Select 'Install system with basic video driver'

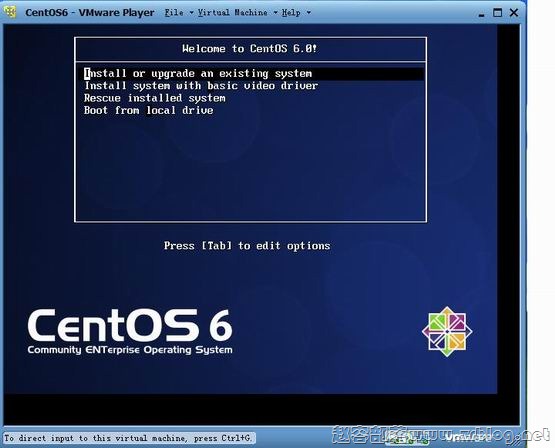click(201, 86)
